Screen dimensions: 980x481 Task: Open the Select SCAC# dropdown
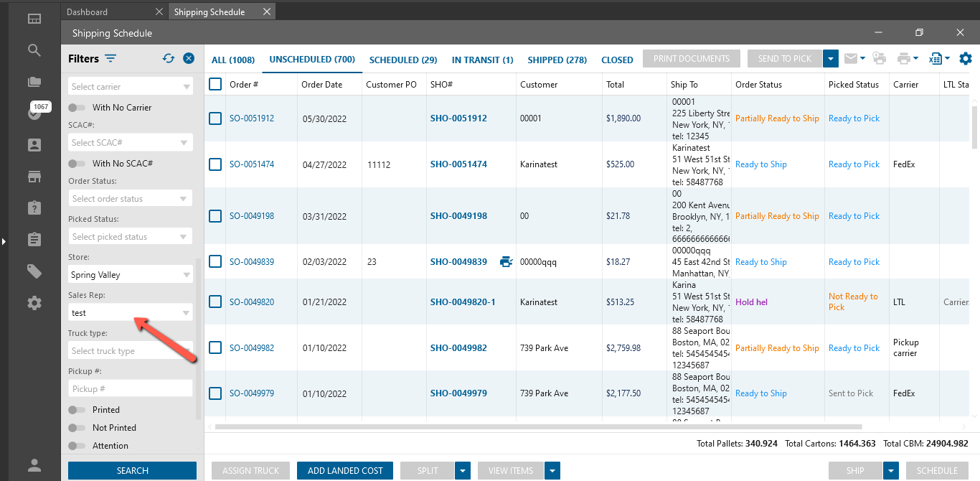pos(131,142)
